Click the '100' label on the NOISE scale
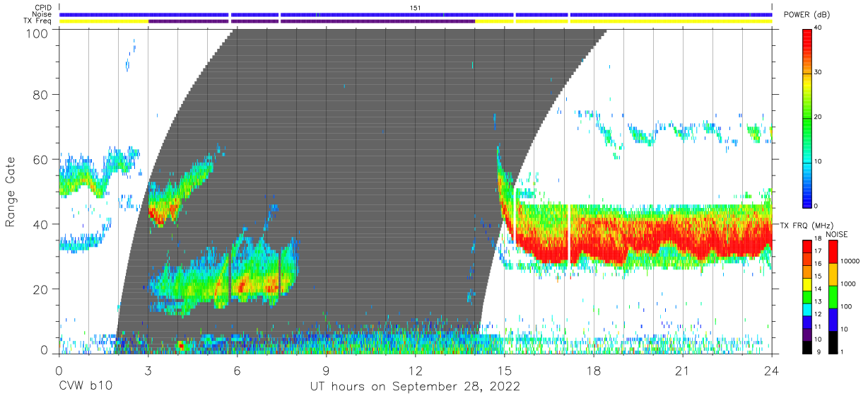The image size is (868, 401). [845, 306]
